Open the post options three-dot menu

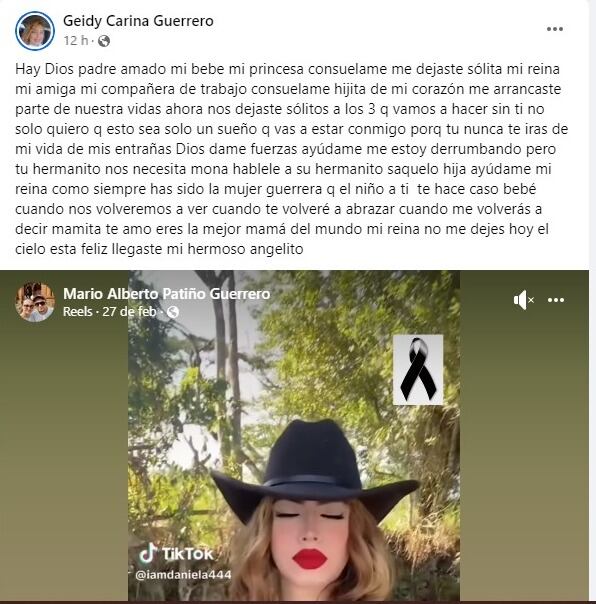pos(555,29)
